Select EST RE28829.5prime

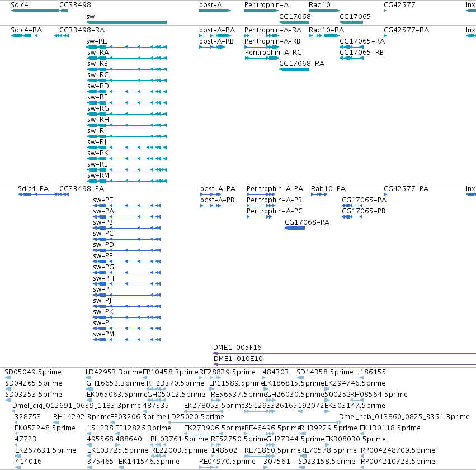point(210,378)
